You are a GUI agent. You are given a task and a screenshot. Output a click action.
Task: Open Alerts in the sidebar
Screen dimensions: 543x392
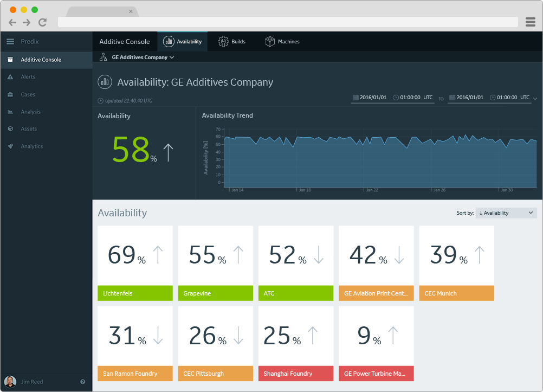pyautogui.click(x=47, y=77)
